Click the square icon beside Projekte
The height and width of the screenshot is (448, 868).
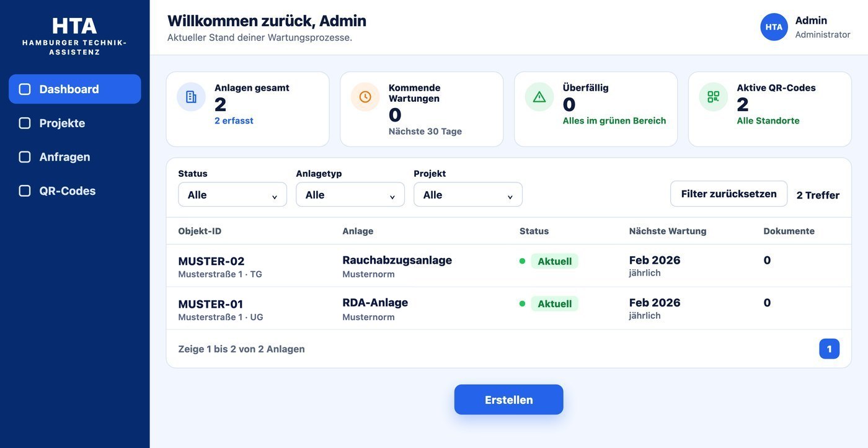click(25, 123)
